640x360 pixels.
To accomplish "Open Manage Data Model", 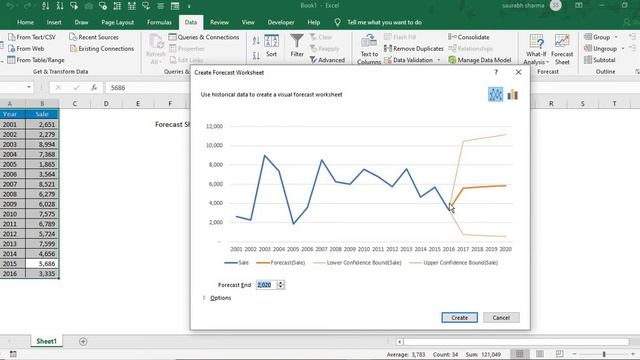I will [x=480, y=60].
